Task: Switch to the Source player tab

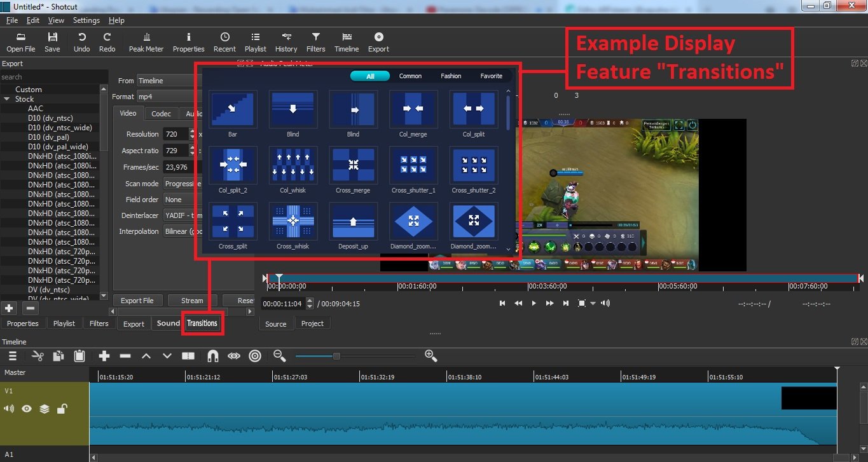Action: point(275,324)
